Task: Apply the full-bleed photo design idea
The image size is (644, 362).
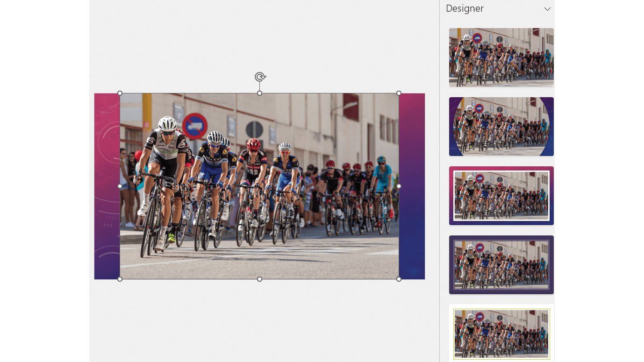Action: (501, 57)
